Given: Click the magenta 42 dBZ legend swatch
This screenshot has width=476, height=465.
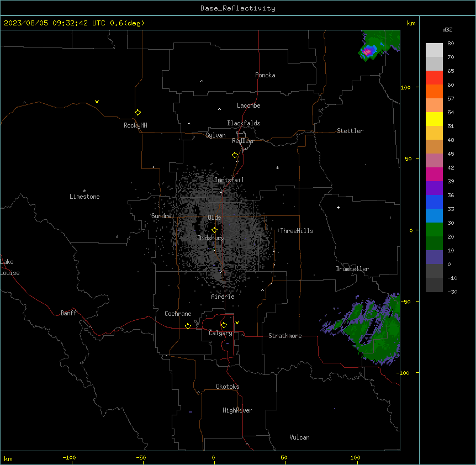Looking at the screenshot, I should (434, 174).
